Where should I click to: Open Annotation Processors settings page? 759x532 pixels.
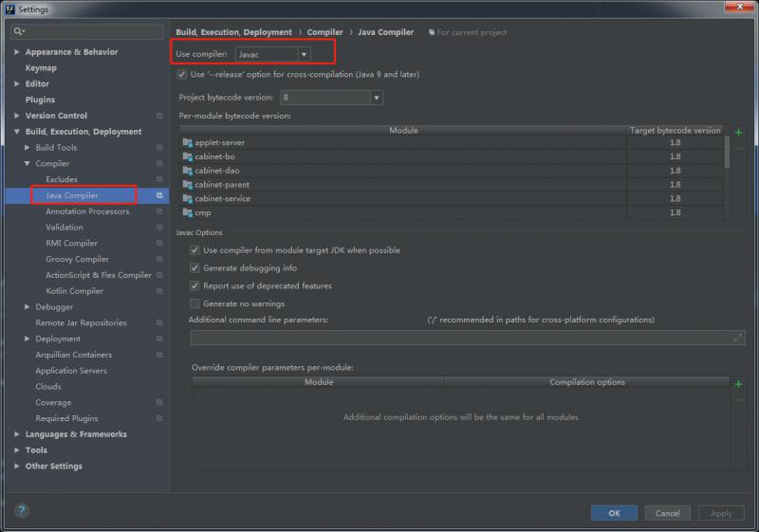[x=87, y=211]
